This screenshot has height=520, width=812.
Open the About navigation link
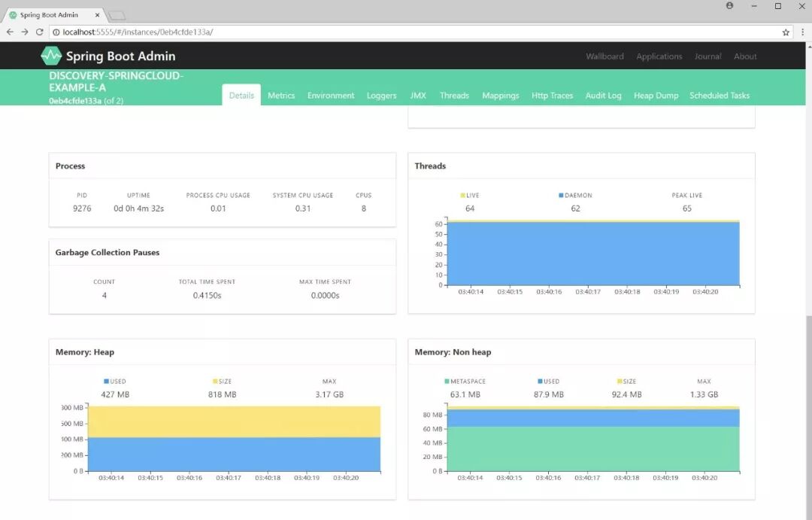coord(744,56)
